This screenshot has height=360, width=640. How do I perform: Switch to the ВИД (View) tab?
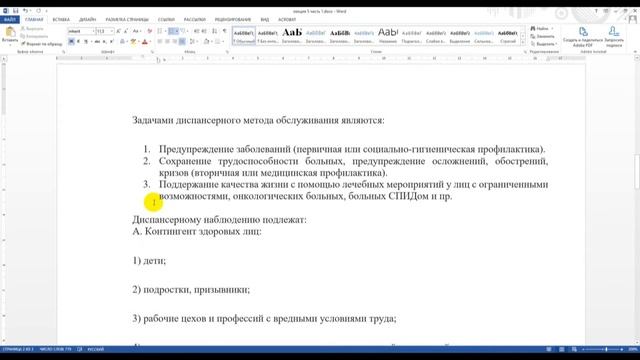264,20
